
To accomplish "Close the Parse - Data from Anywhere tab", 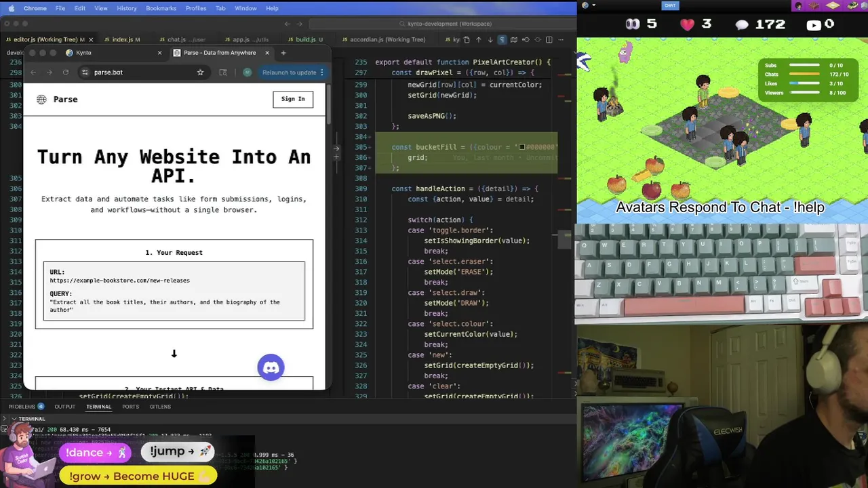I will [x=267, y=53].
